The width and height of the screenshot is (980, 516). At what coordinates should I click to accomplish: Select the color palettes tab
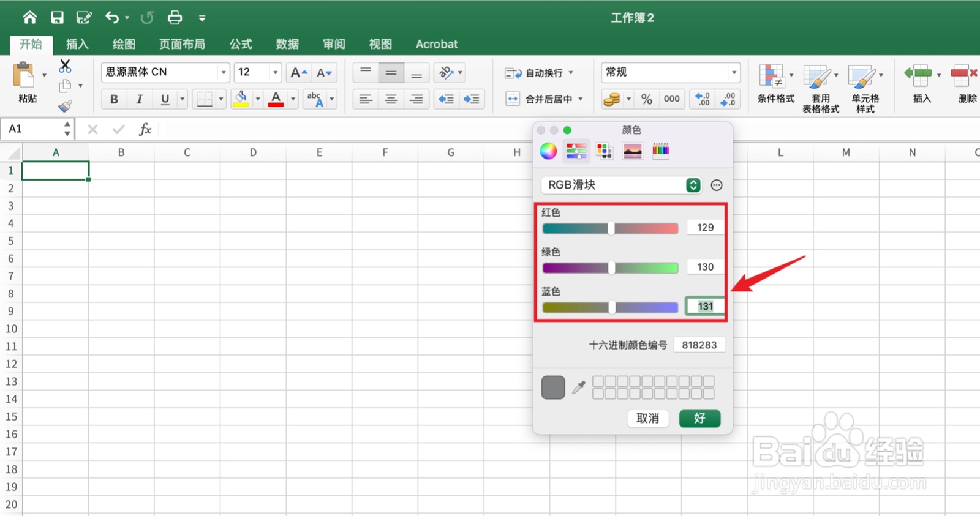604,151
